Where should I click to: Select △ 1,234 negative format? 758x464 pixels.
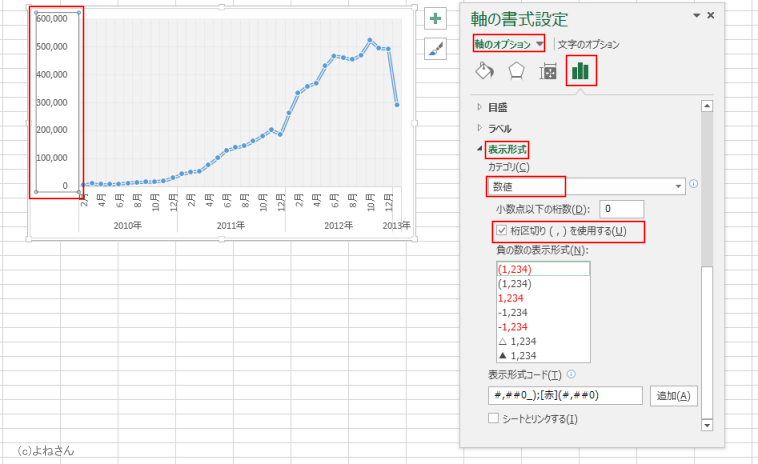point(543,341)
